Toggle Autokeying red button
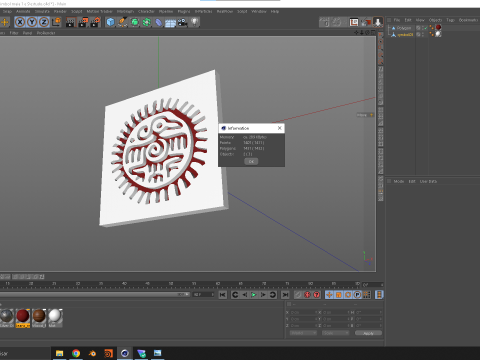The image size is (480, 360). [x=316, y=295]
